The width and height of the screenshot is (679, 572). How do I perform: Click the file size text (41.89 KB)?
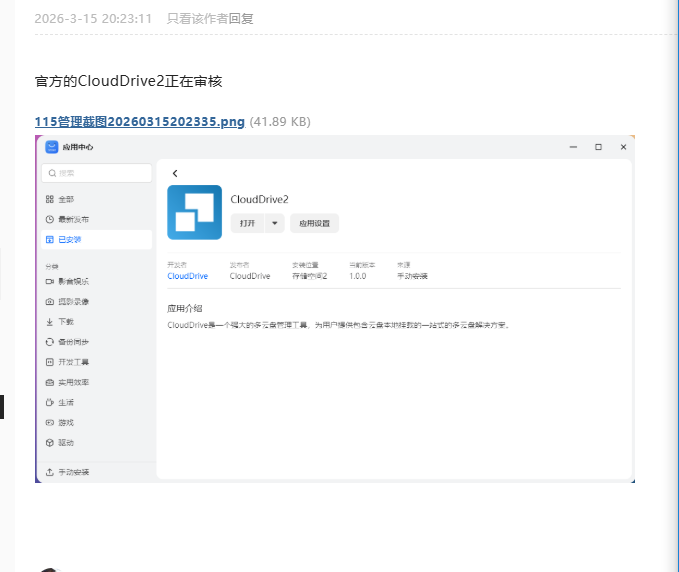tap(280, 122)
